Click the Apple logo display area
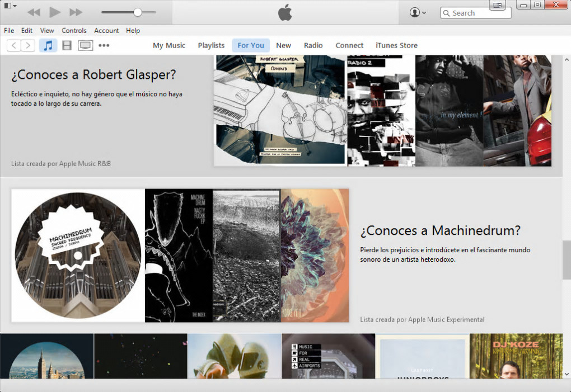Screen dimensions: 571x392 tap(285, 13)
